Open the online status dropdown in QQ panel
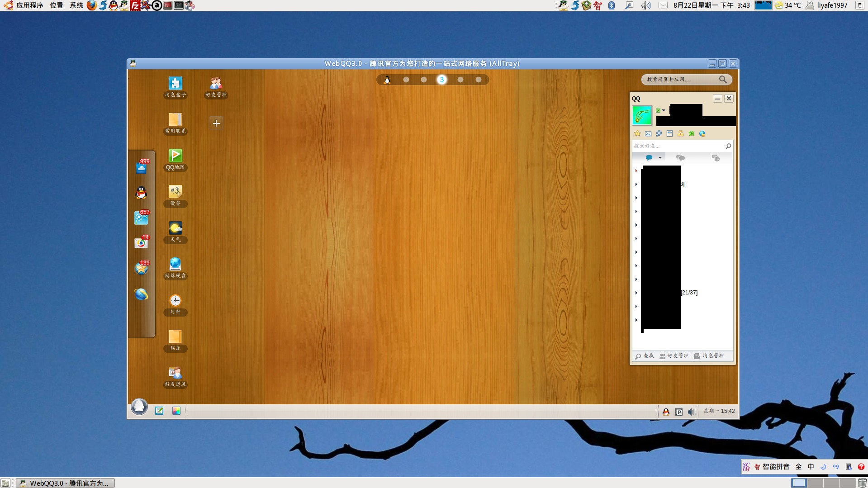This screenshot has height=488, width=868. [x=661, y=110]
